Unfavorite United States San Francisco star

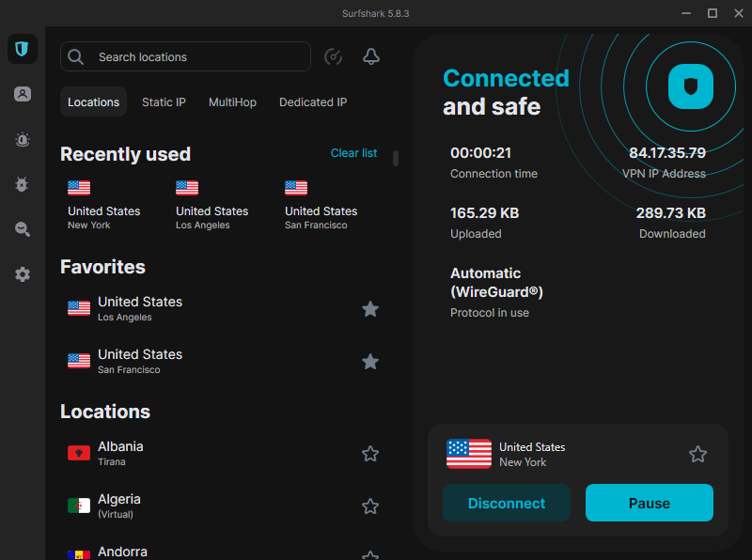(x=370, y=362)
